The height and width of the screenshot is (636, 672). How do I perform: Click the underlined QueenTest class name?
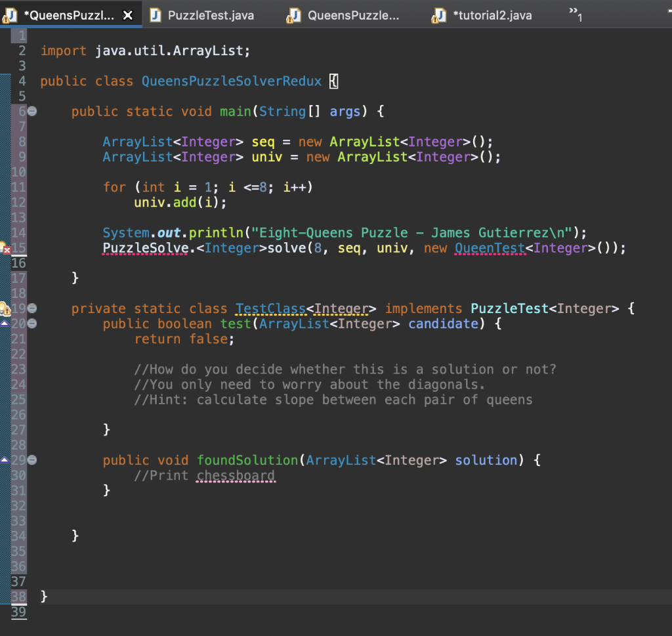490,248
